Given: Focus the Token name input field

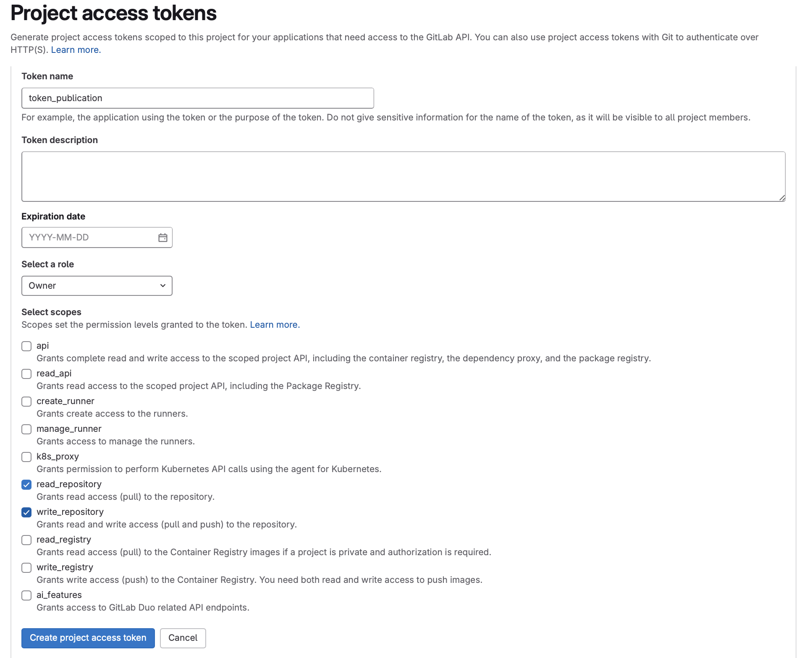Looking at the screenshot, I should (x=197, y=98).
